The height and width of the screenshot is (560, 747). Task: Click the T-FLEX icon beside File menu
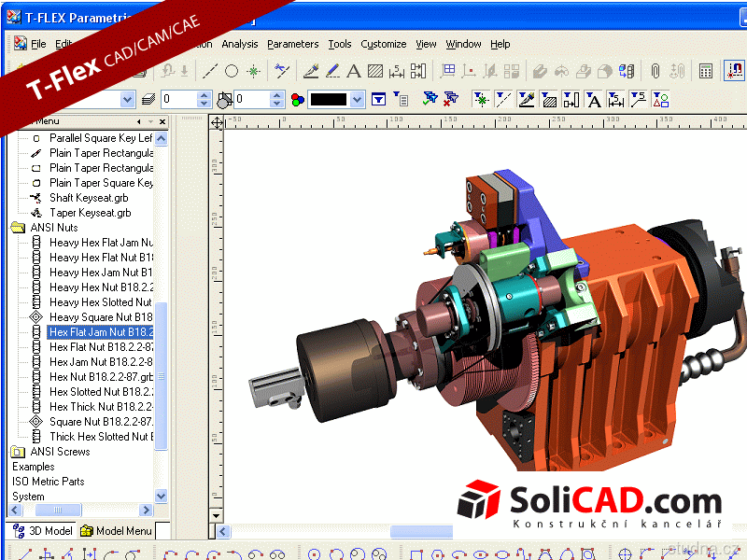[x=21, y=44]
